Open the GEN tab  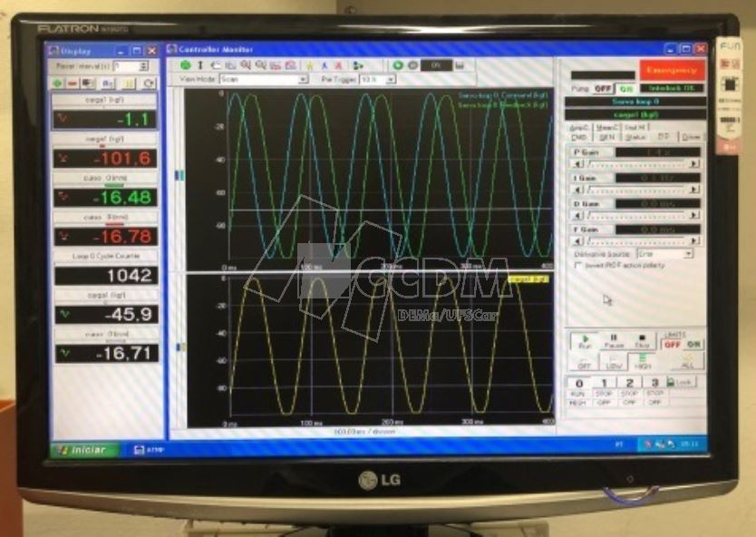pos(606,138)
